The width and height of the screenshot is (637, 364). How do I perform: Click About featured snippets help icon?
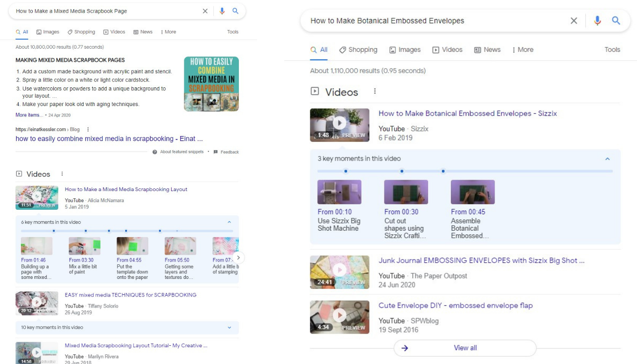pyautogui.click(x=155, y=152)
